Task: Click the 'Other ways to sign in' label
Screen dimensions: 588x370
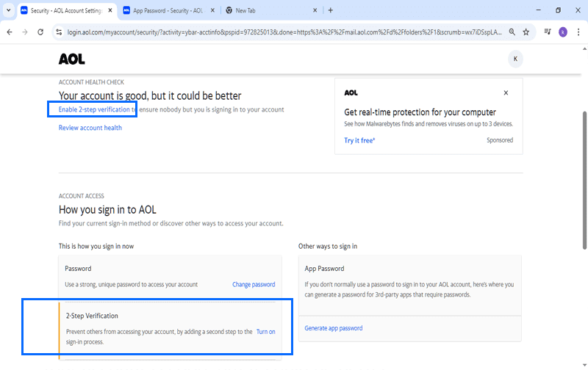Action: [x=328, y=246]
